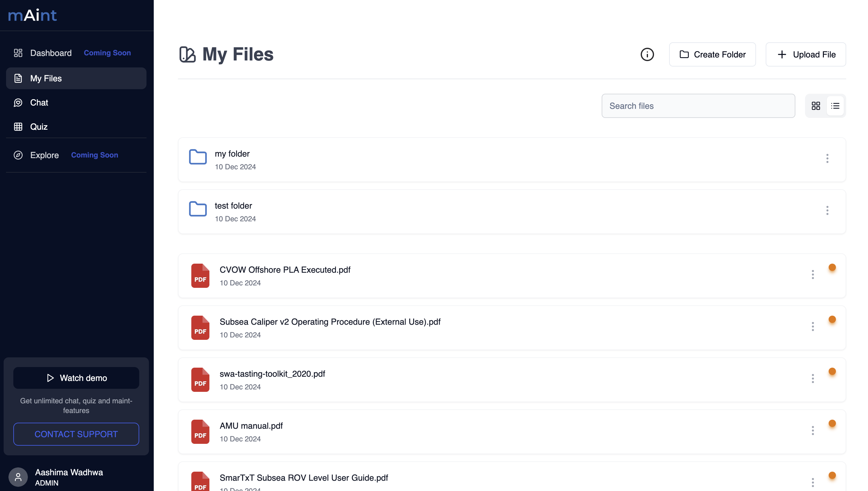This screenshot has height=491, width=868.
Task: Open Quiz from the sidebar
Action: point(39,127)
